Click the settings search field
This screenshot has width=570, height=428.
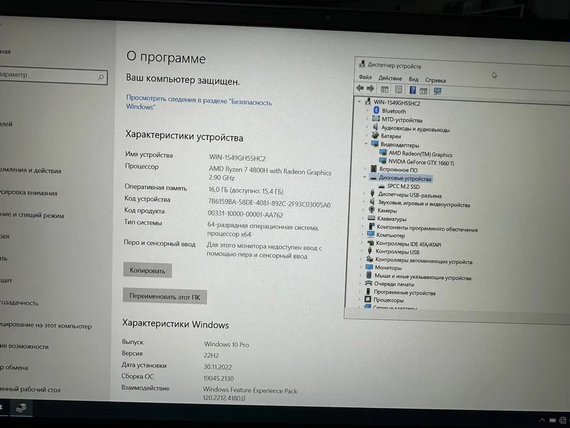(x=53, y=76)
